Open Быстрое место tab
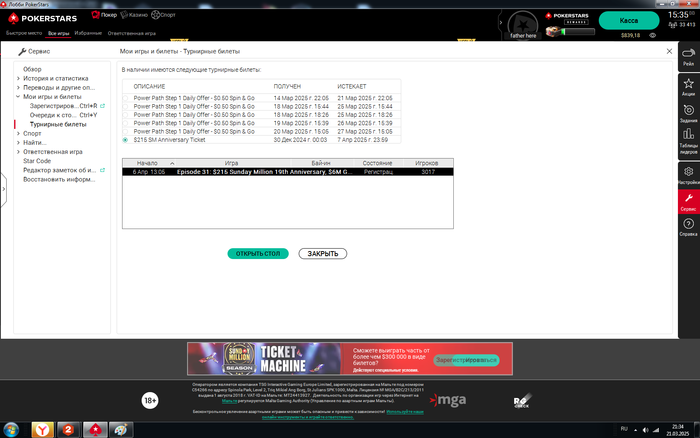700x438 pixels. point(24,33)
